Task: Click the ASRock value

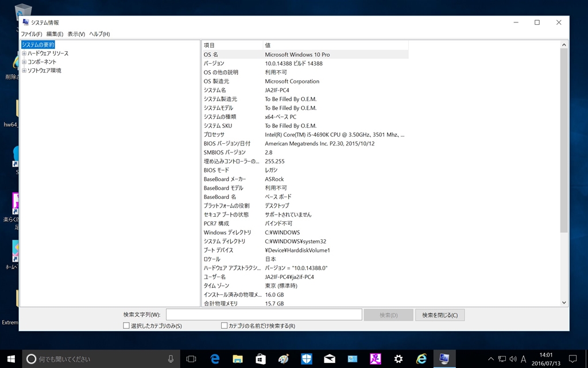Action: [274, 179]
